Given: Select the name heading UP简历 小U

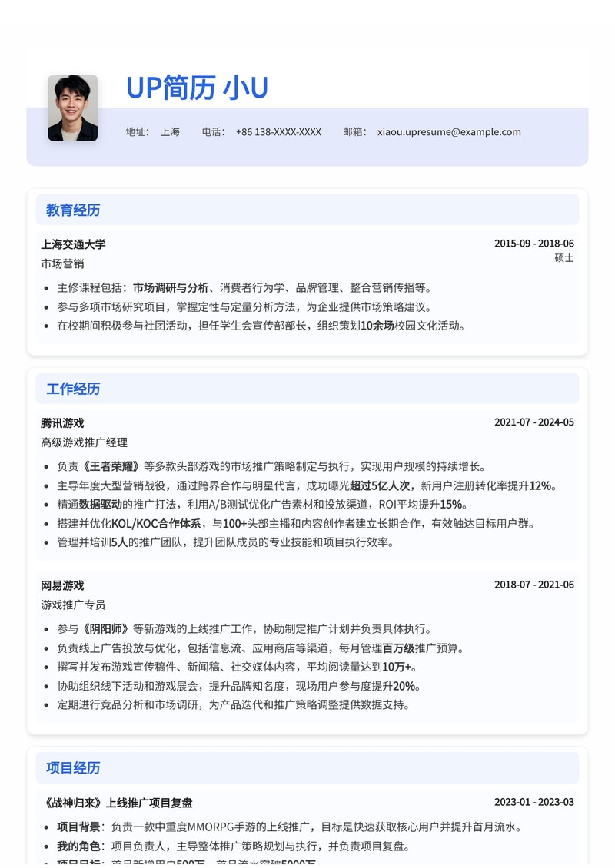Looking at the screenshot, I should coord(198,87).
